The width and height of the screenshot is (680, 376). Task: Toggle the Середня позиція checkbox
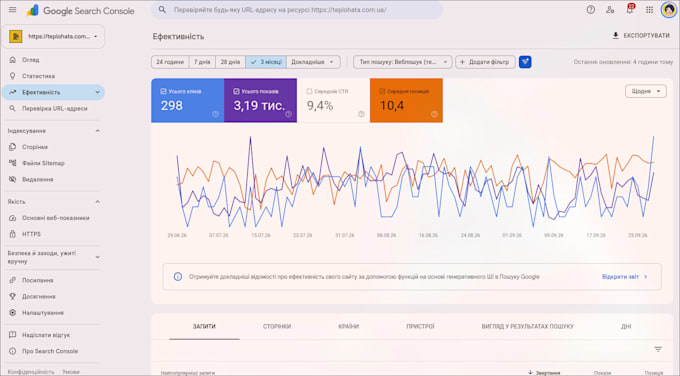tap(382, 92)
